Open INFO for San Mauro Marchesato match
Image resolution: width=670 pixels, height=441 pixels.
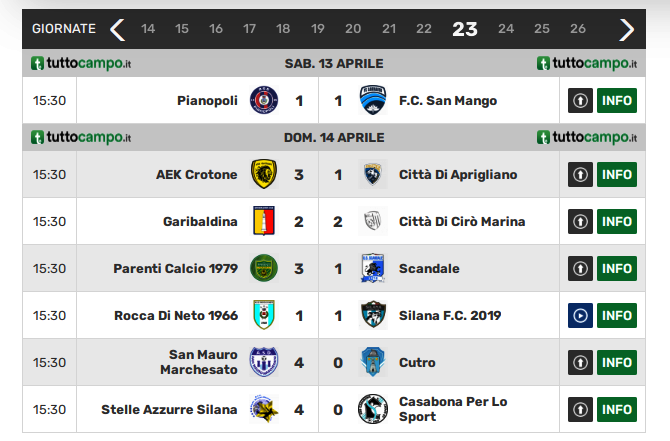tap(617, 362)
